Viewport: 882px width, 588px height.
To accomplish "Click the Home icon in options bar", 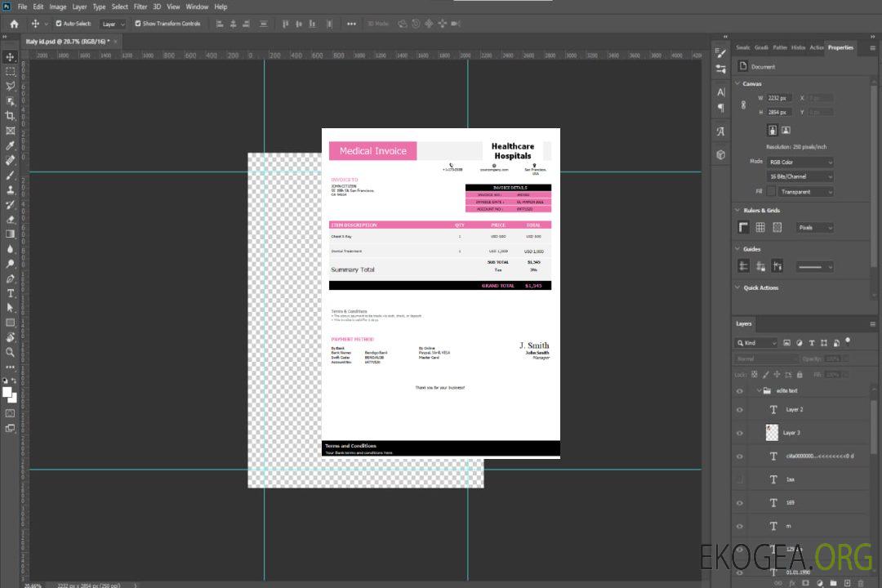I will click(x=14, y=24).
